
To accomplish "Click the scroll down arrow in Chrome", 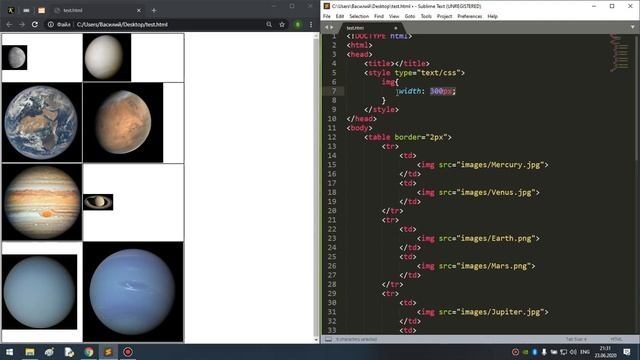I will click(316, 340).
